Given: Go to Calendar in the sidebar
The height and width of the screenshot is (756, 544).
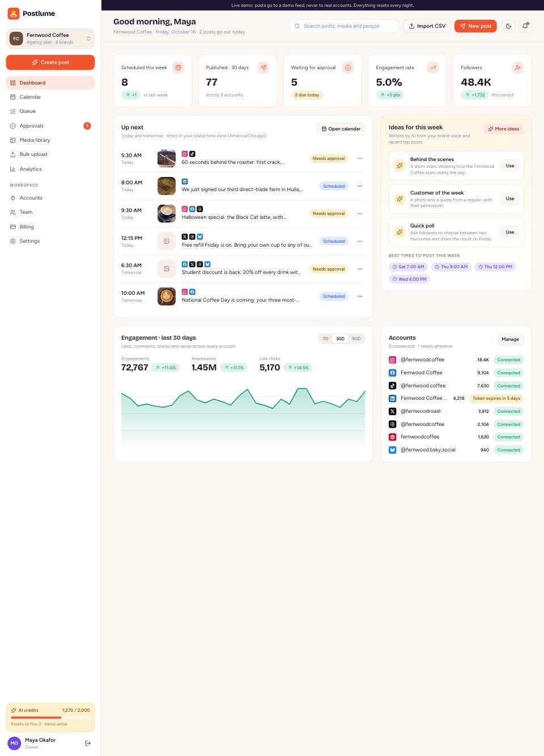Looking at the screenshot, I should click(x=50, y=97).
